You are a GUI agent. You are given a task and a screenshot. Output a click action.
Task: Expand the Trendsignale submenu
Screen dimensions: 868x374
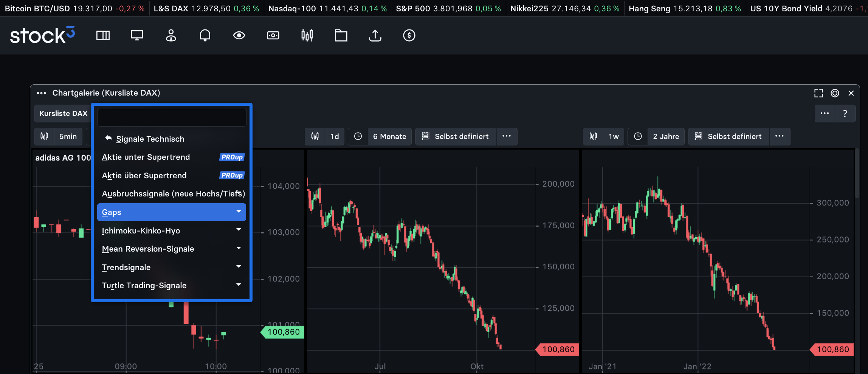pyautogui.click(x=172, y=267)
